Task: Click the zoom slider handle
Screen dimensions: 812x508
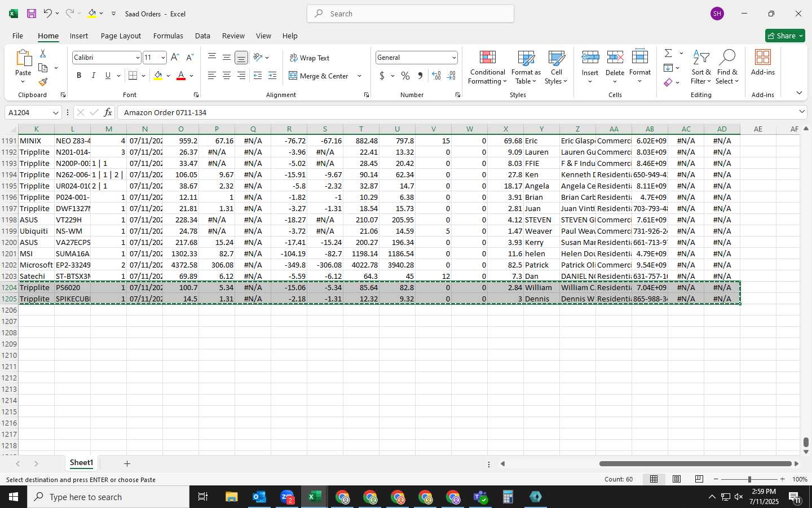Action: 749,479
